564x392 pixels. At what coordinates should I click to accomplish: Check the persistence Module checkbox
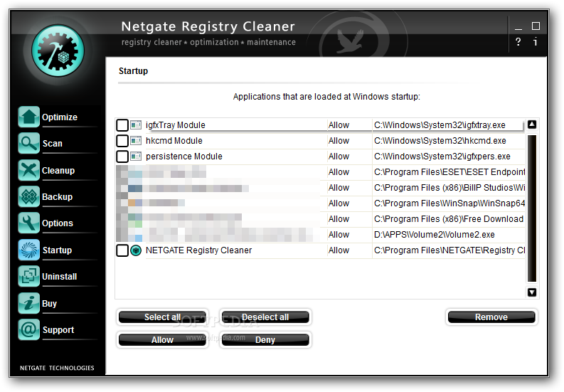click(x=122, y=157)
